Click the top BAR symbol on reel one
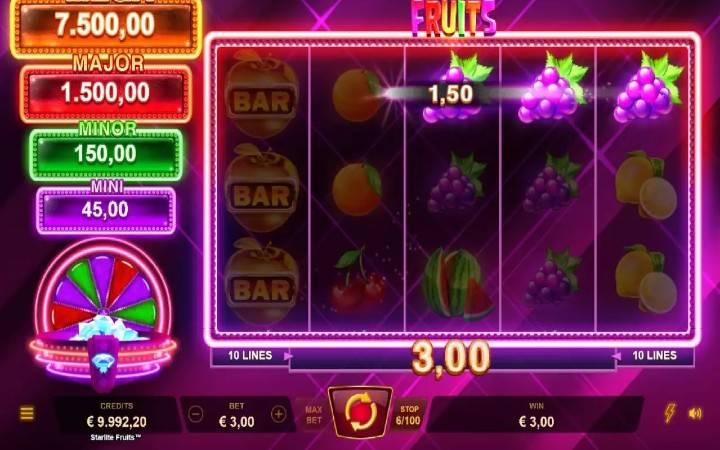 pyautogui.click(x=262, y=95)
